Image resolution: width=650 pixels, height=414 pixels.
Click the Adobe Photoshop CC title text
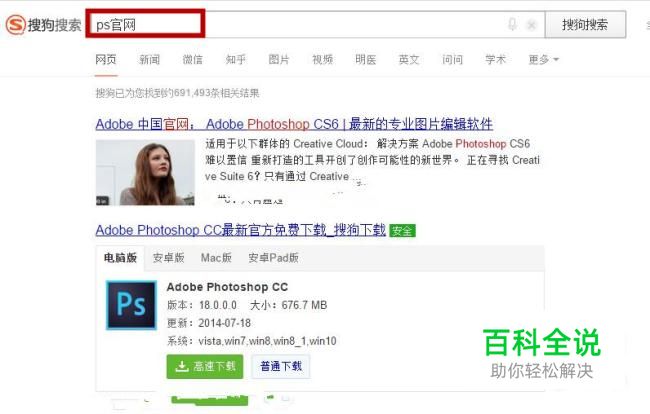[x=227, y=287]
